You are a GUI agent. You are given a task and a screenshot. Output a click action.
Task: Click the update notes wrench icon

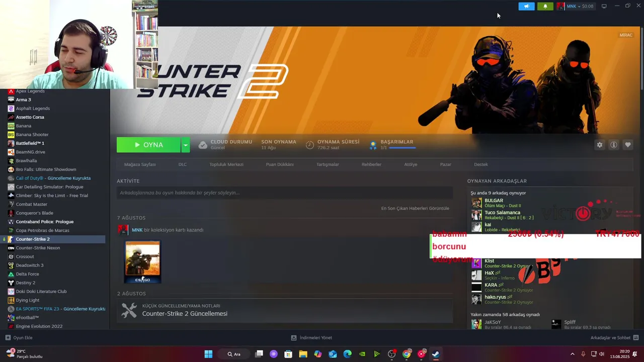(x=129, y=310)
